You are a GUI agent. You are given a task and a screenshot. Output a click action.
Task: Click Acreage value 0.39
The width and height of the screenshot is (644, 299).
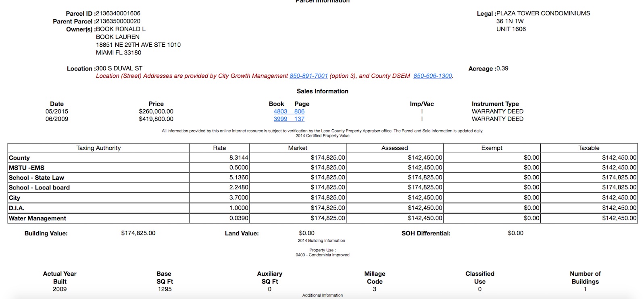coord(502,68)
